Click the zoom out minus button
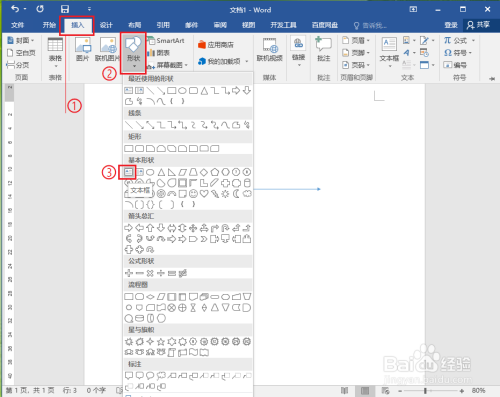 (400, 391)
